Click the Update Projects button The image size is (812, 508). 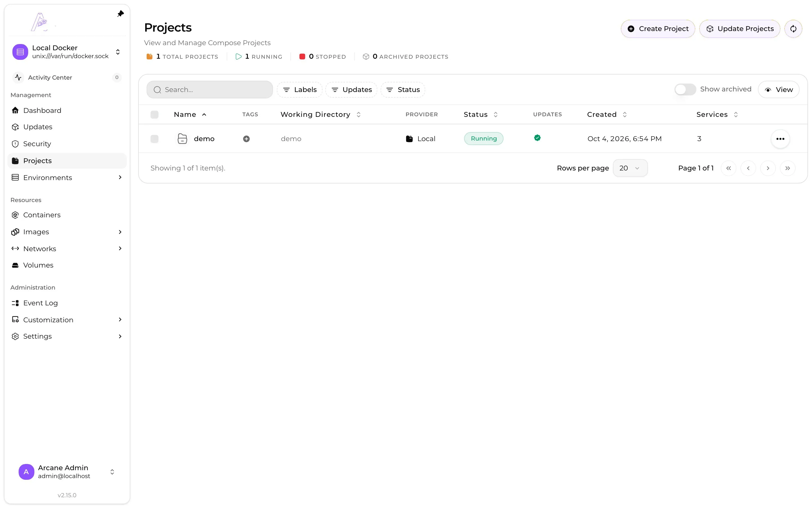pos(740,29)
